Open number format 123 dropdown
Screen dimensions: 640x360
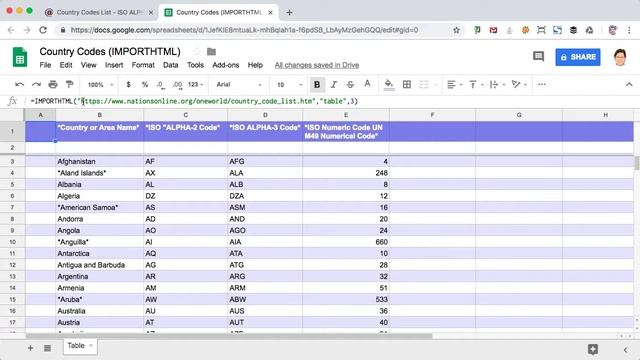point(196,84)
